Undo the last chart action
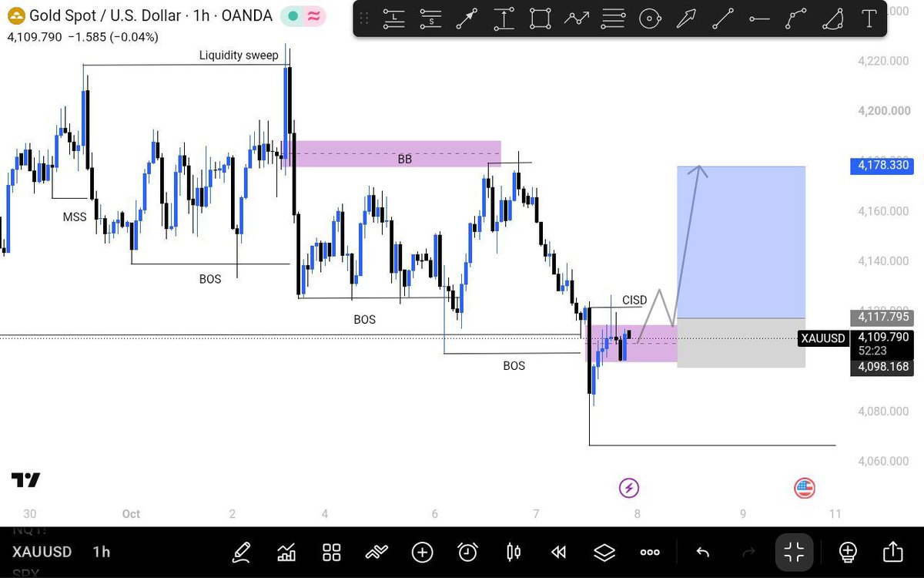 click(702, 552)
